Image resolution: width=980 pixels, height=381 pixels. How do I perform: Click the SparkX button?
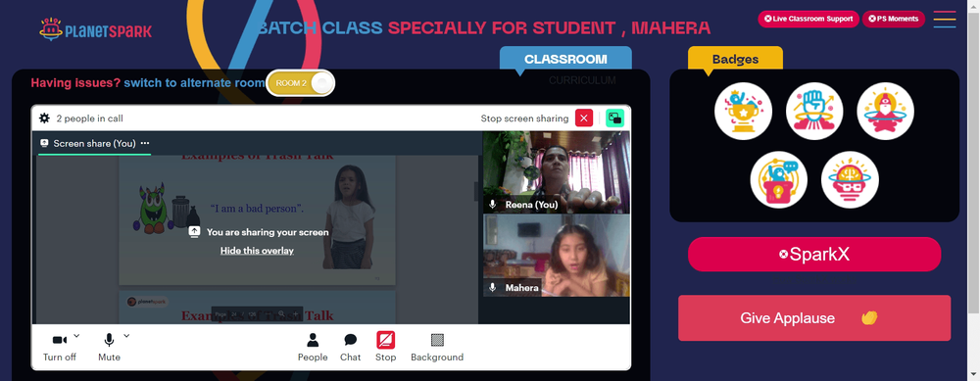tap(814, 255)
